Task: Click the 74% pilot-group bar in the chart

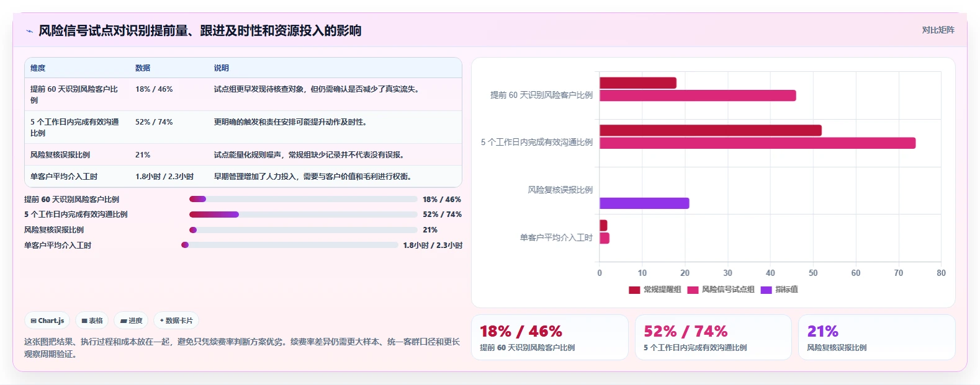Action: pos(757,143)
